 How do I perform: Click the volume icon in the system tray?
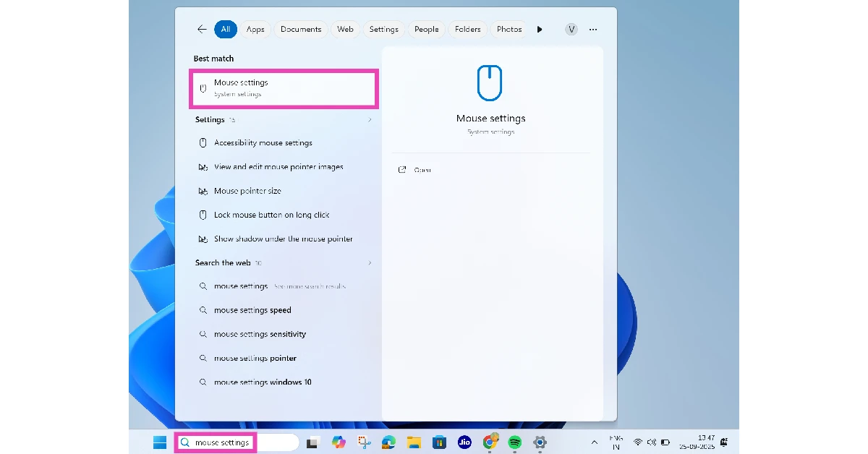650,442
